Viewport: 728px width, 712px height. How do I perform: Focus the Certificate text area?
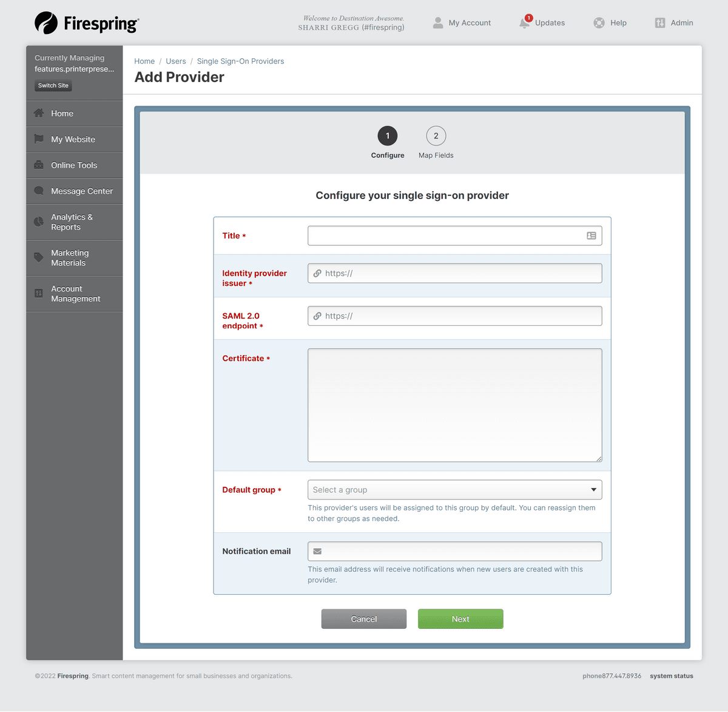coord(454,405)
